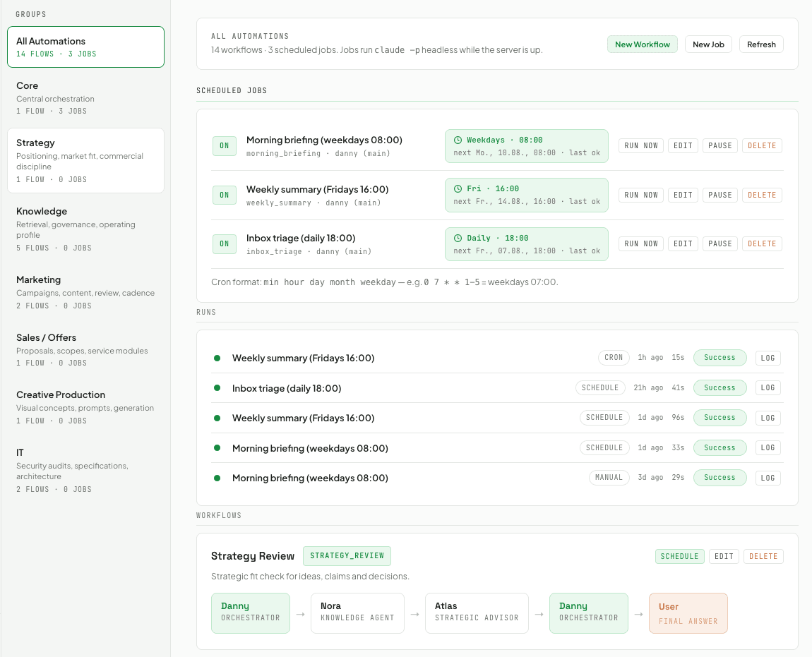
Task: Open log for the MANUAL Morning briefing run
Action: click(x=768, y=478)
